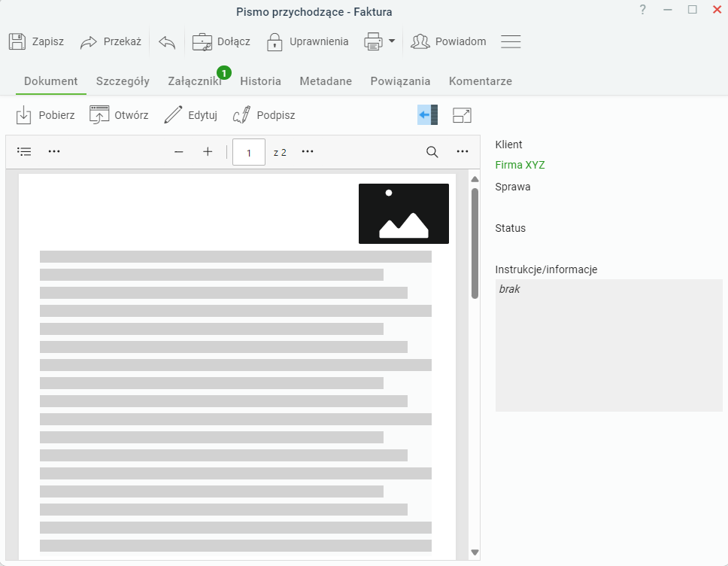Open viewer menu dots right of search
Screen dimensions: 728x566
coord(463,151)
